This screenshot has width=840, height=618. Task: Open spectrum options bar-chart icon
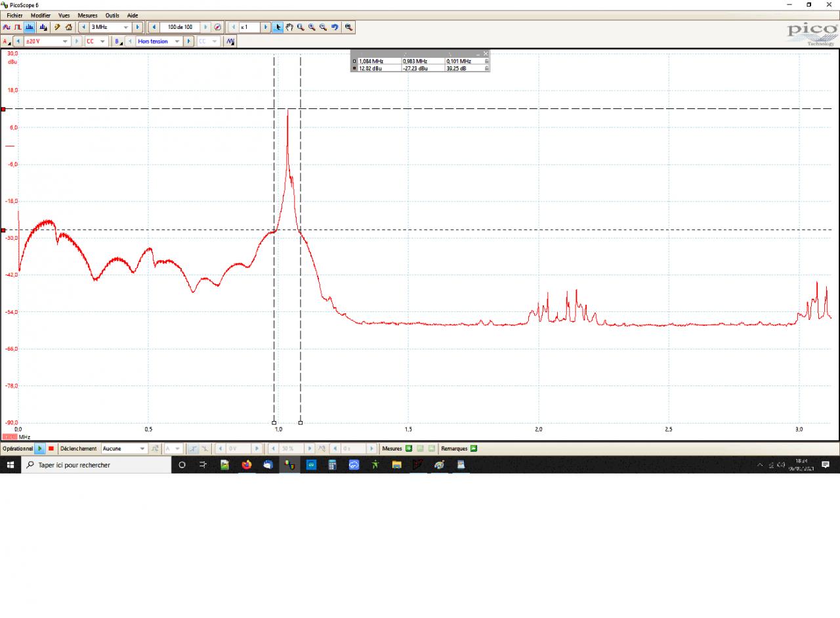coord(43,27)
